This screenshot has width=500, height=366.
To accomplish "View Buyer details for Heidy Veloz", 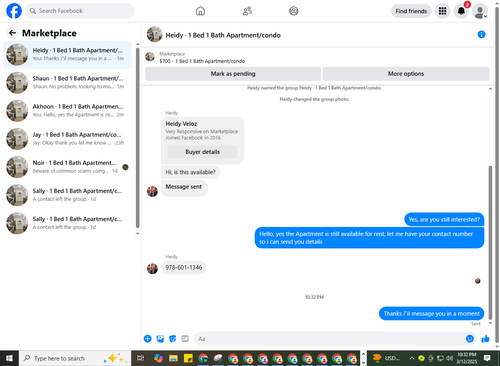I will (202, 152).
